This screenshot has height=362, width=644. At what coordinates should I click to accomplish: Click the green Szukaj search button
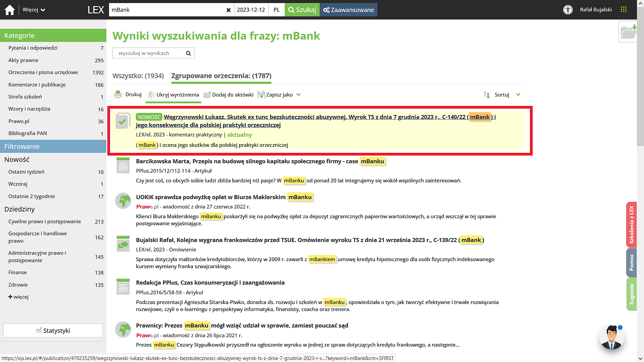pos(302,10)
